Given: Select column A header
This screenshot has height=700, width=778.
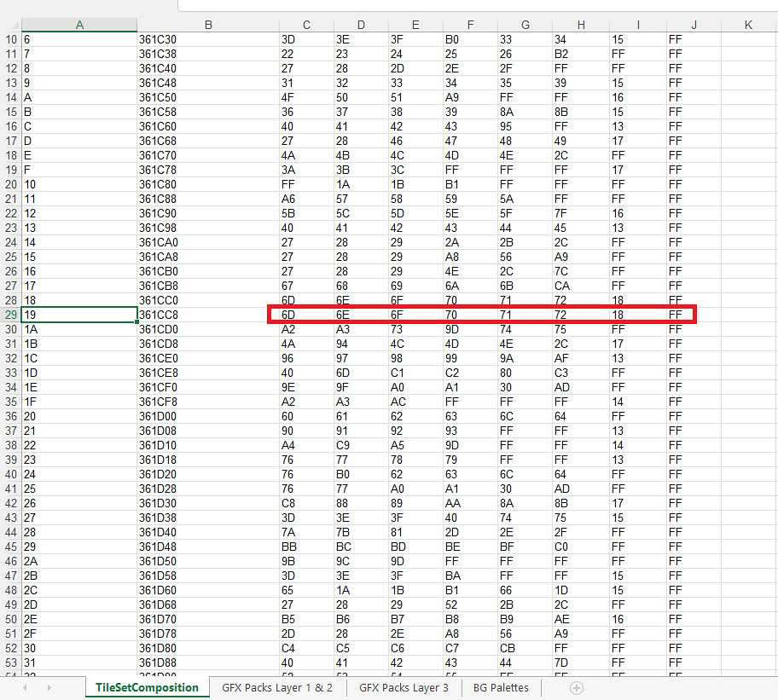Looking at the screenshot, I should click(x=79, y=25).
